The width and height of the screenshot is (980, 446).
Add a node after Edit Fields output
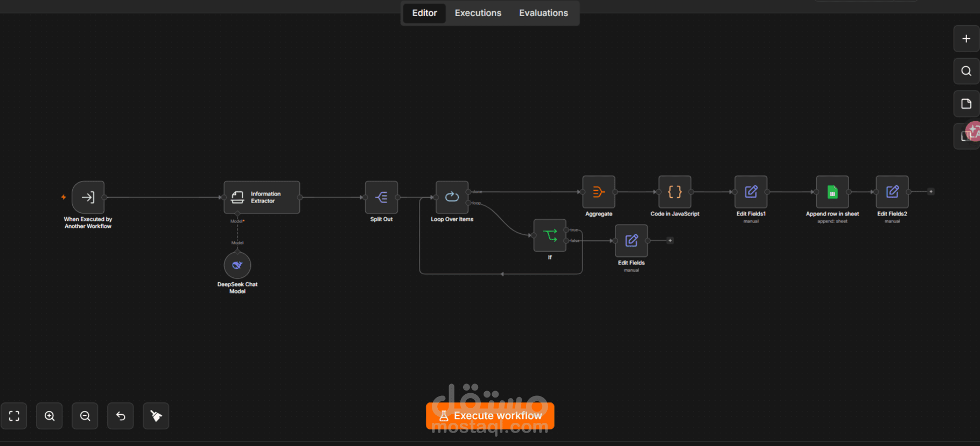(x=670, y=241)
